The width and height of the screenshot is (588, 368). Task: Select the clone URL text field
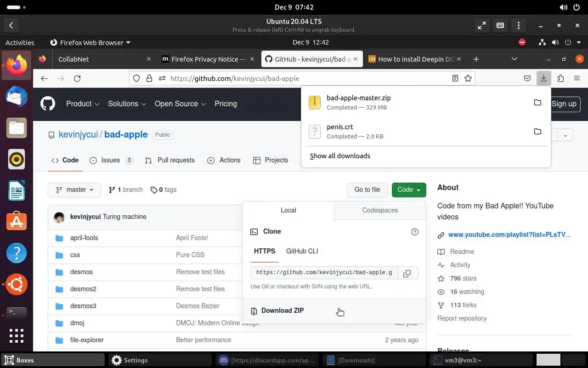(x=324, y=273)
